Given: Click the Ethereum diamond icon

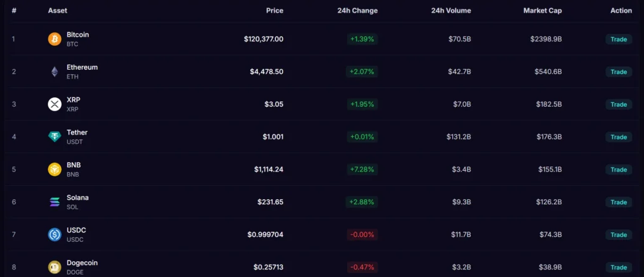Looking at the screenshot, I should pyautogui.click(x=55, y=72).
